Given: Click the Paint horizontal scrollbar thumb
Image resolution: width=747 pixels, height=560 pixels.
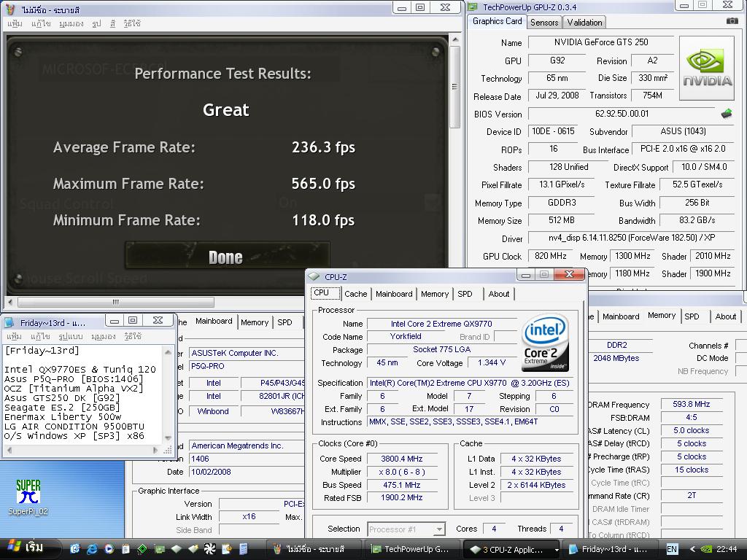Looking at the screenshot, I should pyautogui.click(x=116, y=302).
